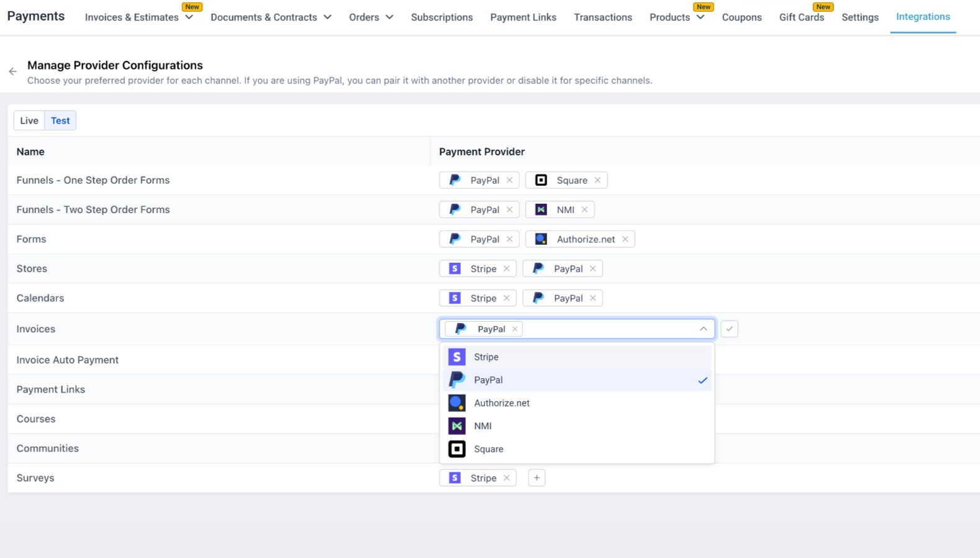The image size is (980, 558).
Task: Remove Stripe from Surveys row
Action: click(x=507, y=478)
